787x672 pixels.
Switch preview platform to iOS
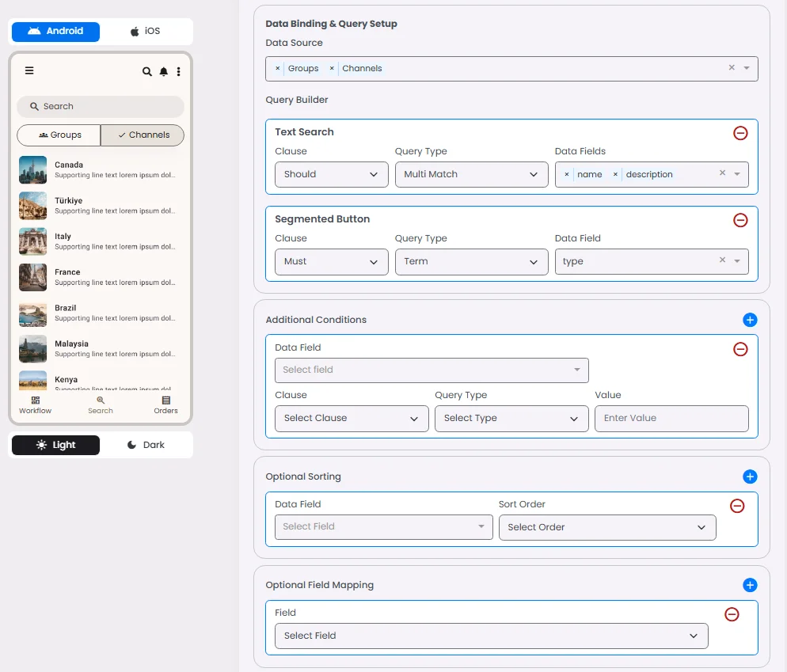click(146, 31)
